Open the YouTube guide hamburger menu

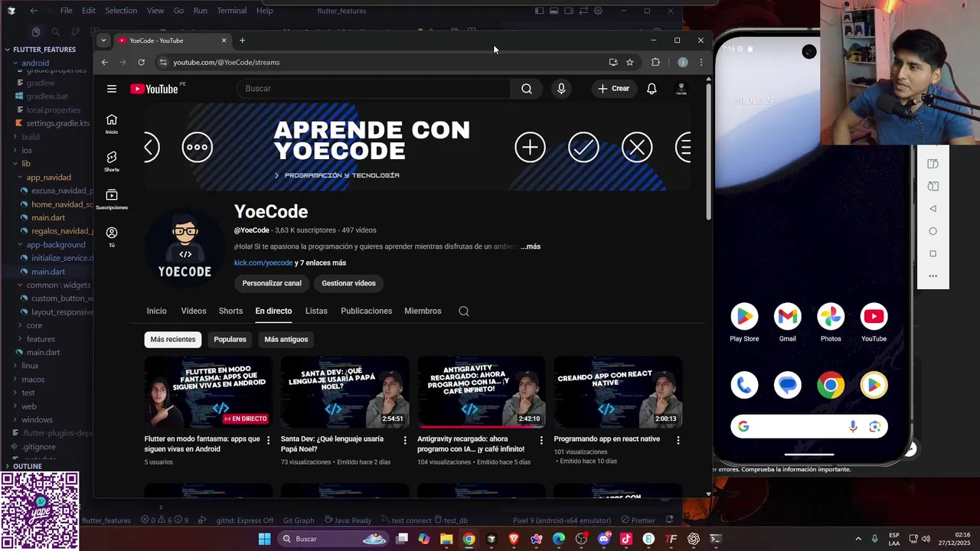pyautogui.click(x=112, y=89)
